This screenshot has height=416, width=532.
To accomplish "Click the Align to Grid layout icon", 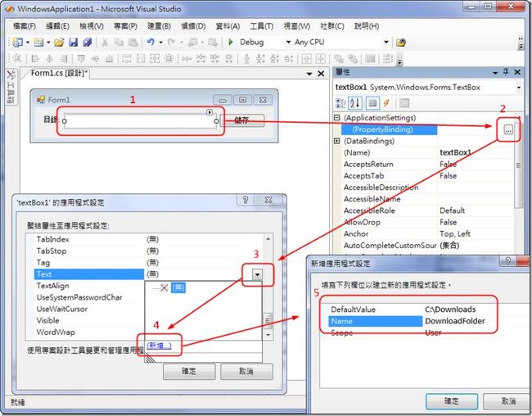I will [x=17, y=59].
